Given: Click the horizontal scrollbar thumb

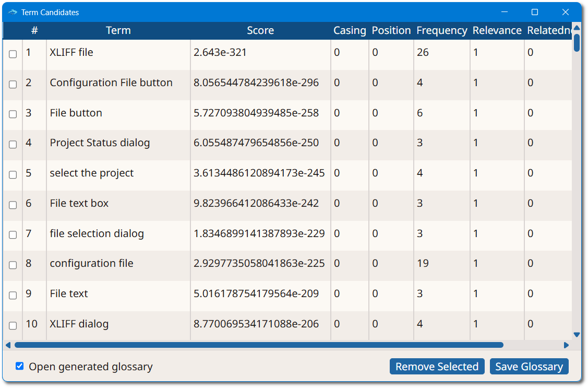Looking at the screenshot, I should tap(259, 345).
